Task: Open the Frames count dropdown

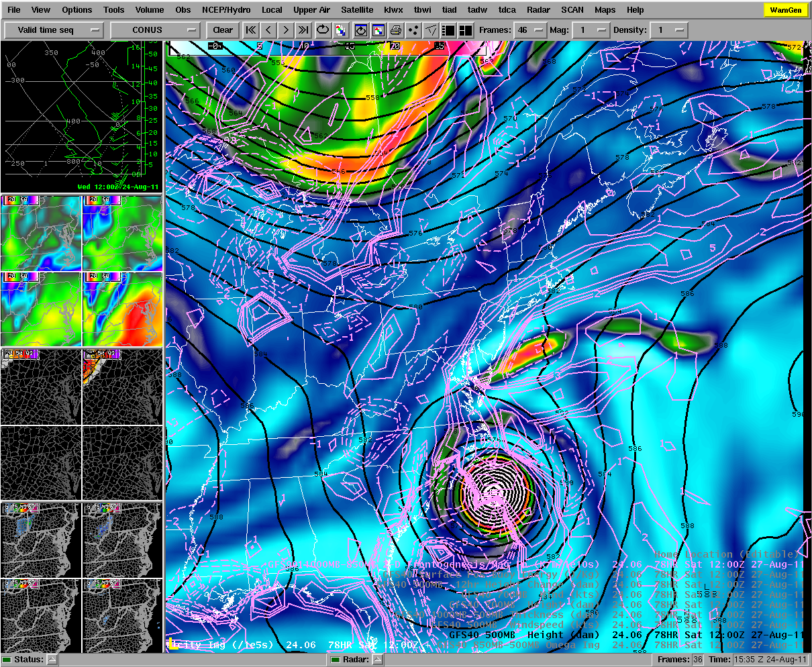Action: [x=531, y=30]
